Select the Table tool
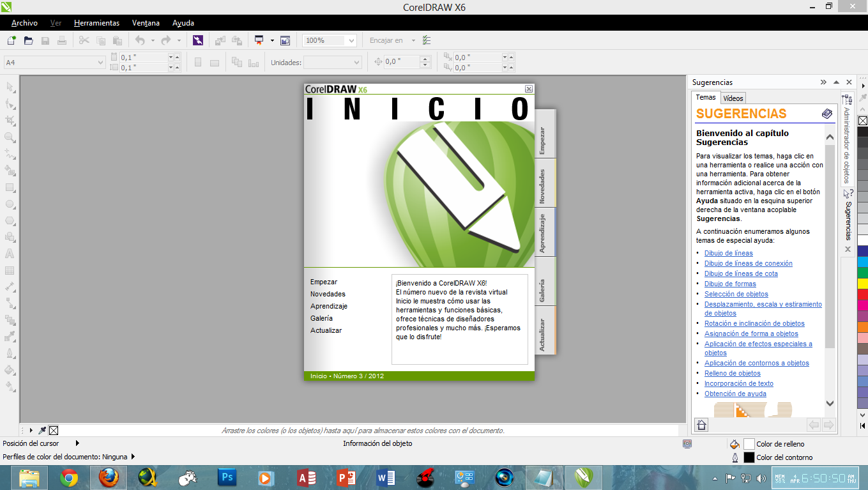This screenshot has width=868, height=490. click(10, 270)
